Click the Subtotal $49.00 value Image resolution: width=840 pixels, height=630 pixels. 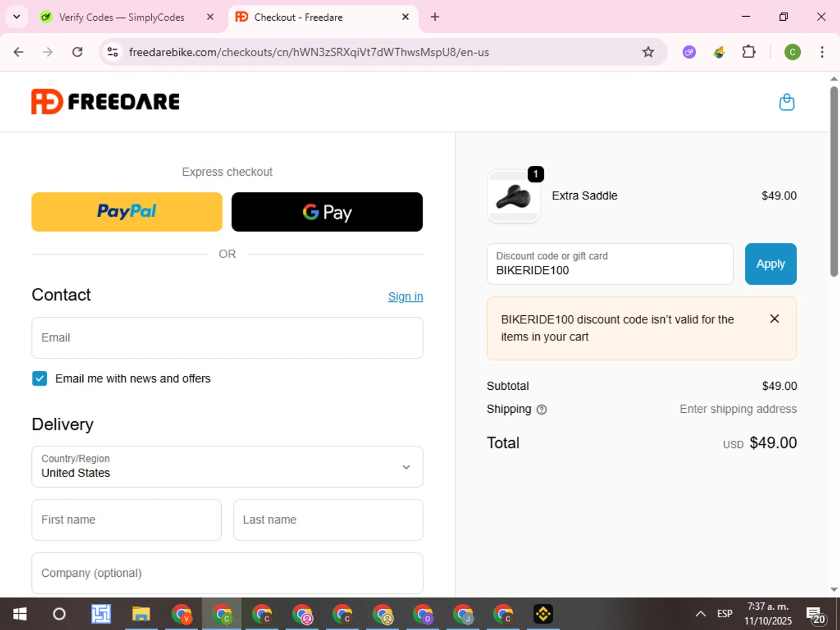coord(780,386)
